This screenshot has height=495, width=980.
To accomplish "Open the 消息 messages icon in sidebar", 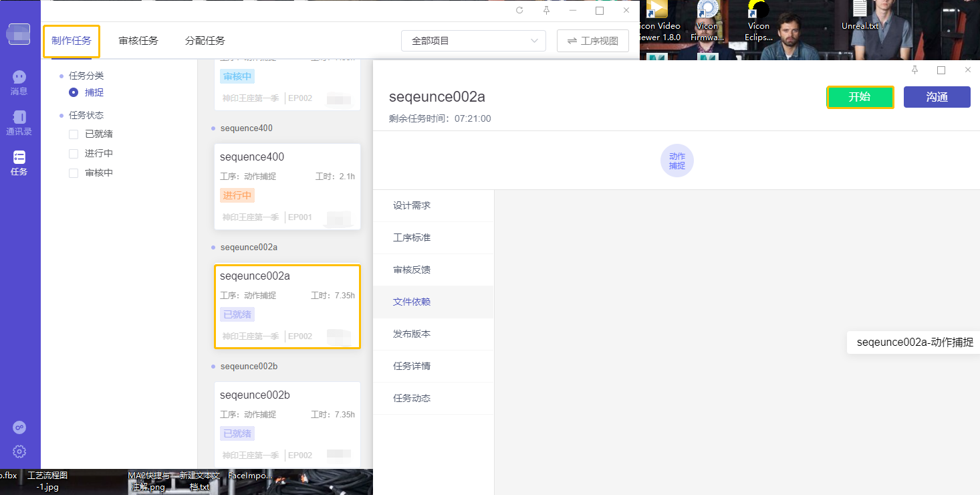I will point(19,78).
